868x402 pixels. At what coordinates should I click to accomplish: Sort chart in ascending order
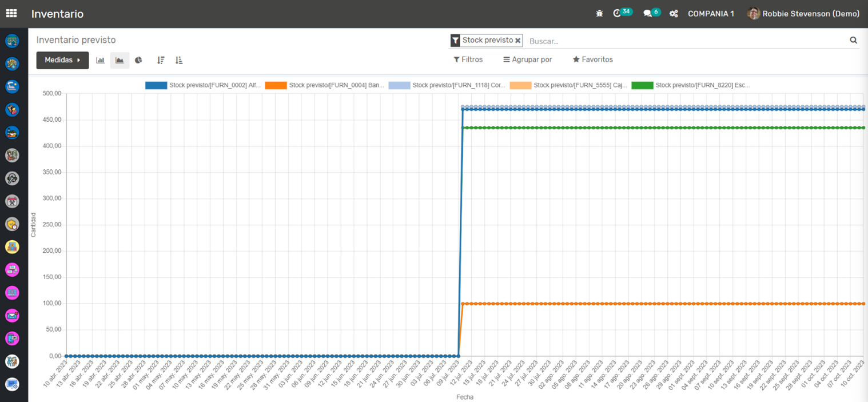tap(179, 60)
